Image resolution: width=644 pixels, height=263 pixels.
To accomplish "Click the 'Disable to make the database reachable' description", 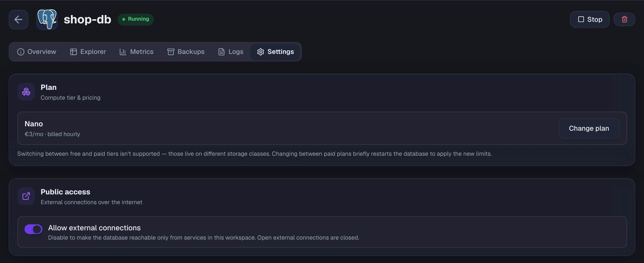I will (203, 238).
